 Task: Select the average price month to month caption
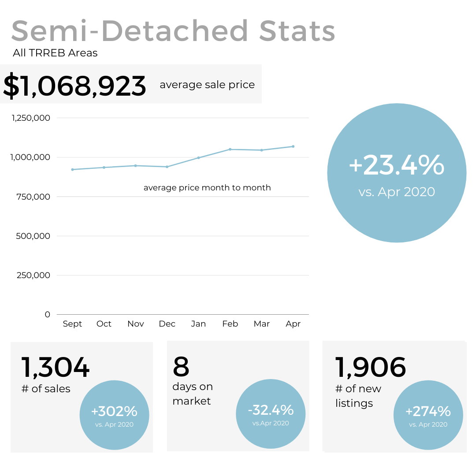pos(207,188)
